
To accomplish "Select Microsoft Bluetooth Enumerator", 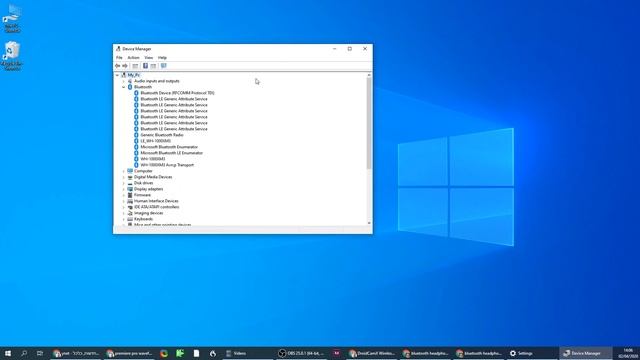I will click(169, 147).
